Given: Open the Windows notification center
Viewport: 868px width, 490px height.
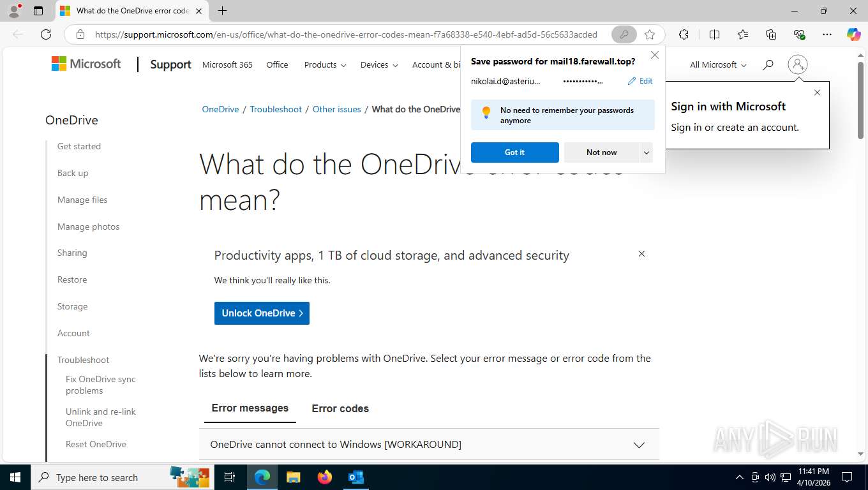Looking at the screenshot, I should pos(847,477).
